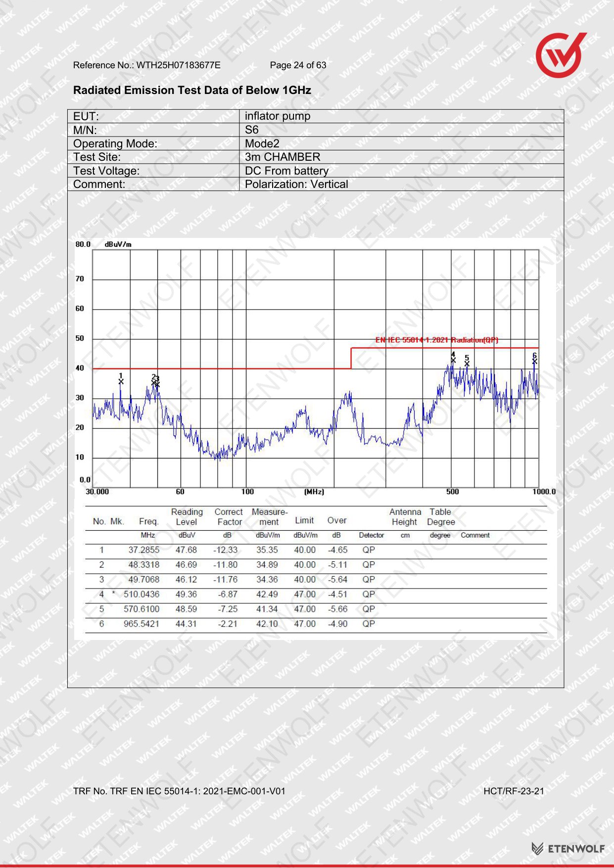Click the frequency value '48.3318'
The width and height of the screenshot is (614, 868).
[x=144, y=565]
